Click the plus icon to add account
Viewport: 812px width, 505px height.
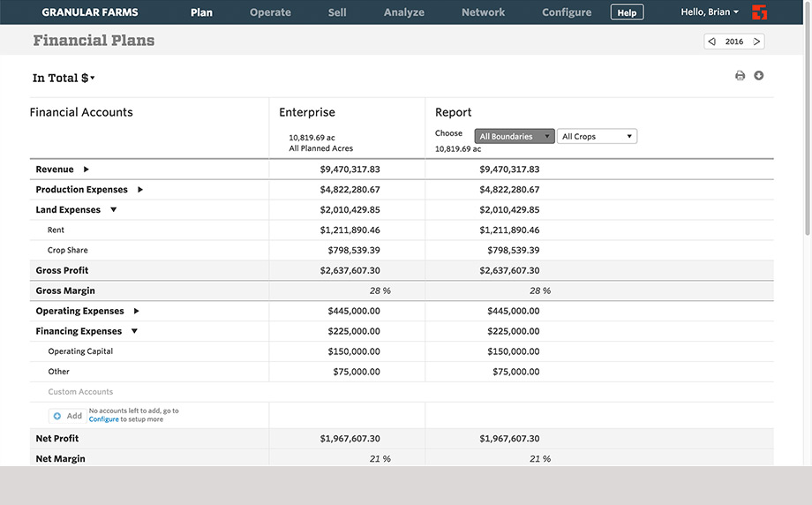[57, 416]
